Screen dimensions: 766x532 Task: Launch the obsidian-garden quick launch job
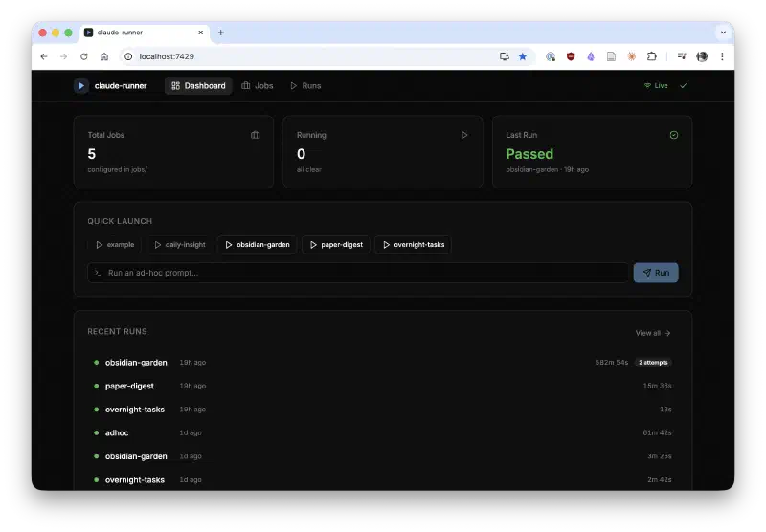258,245
